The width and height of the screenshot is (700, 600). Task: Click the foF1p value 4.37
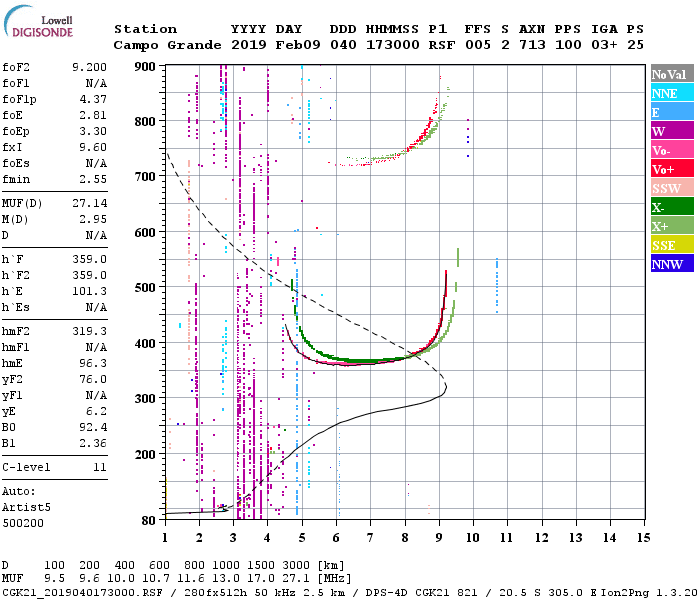[93, 99]
